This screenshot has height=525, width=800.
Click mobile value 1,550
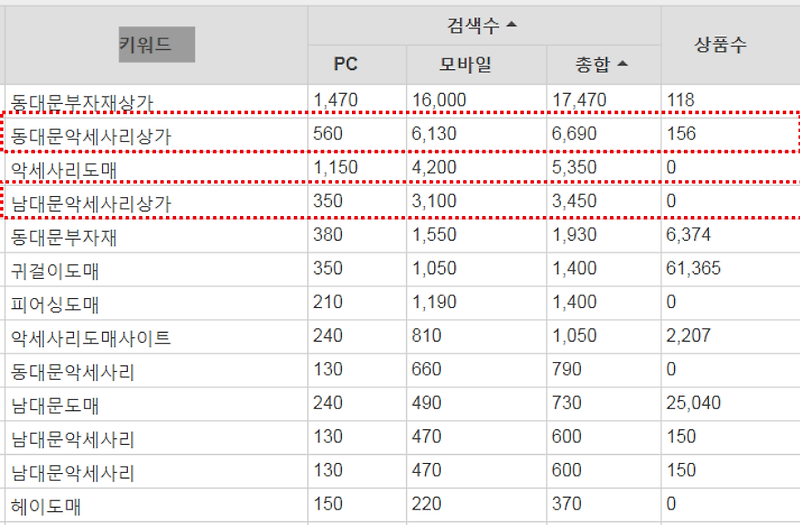[434, 235]
